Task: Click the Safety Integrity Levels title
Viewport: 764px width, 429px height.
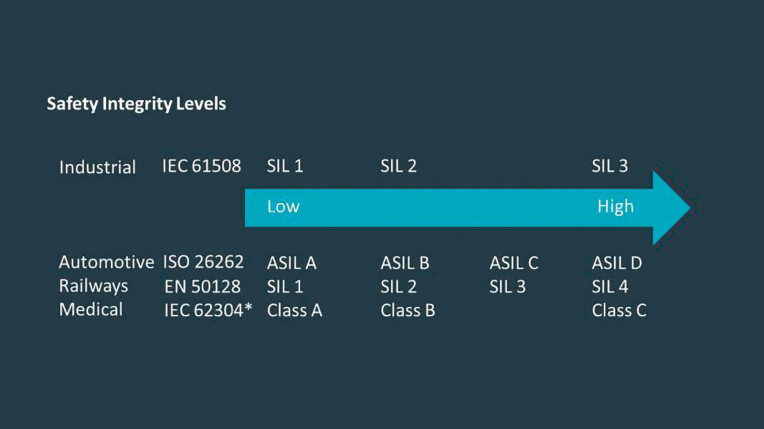Action: click(136, 104)
